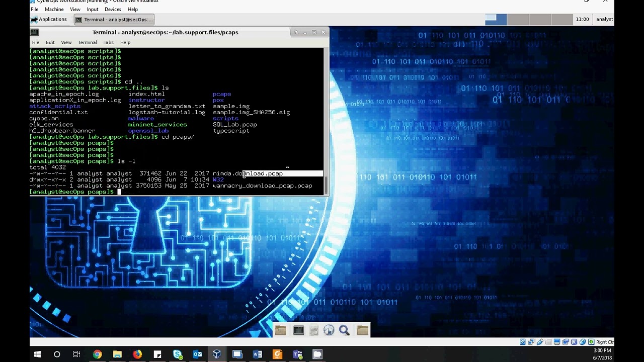Click Windows clock showing 3:00 PM
This screenshot has width=644, height=362.
coord(602,350)
